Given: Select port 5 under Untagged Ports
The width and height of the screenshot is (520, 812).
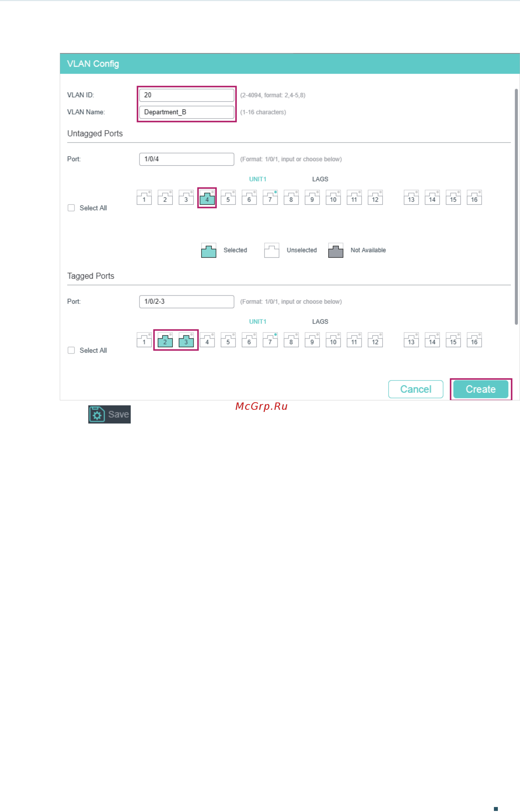Looking at the screenshot, I should pyautogui.click(x=228, y=197).
